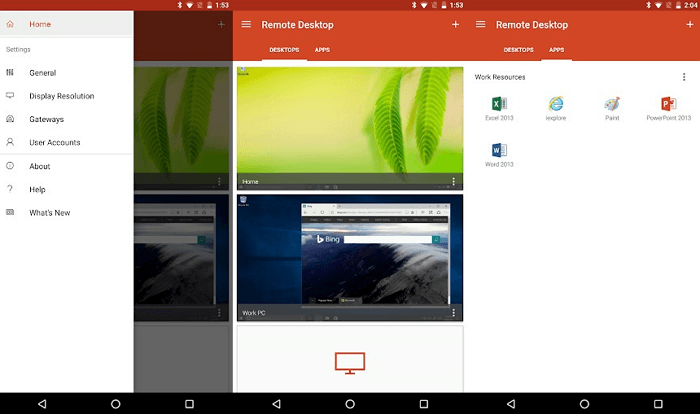Open the About entry
Screen dimensions: 700x414
[x=40, y=166]
